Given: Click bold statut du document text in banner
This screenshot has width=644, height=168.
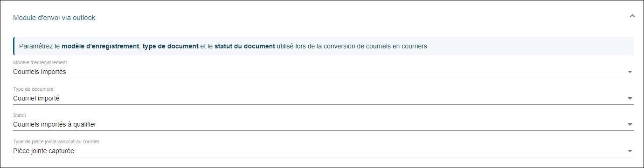Looking at the screenshot, I should (x=245, y=46).
